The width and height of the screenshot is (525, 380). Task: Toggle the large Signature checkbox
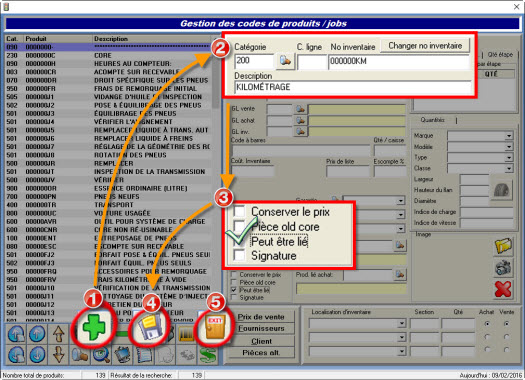pos(239,255)
